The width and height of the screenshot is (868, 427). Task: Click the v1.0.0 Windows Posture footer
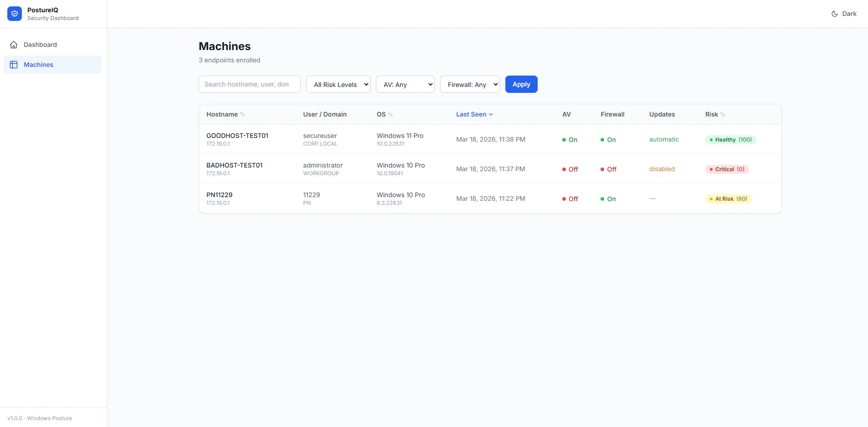(x=40, y=418)
